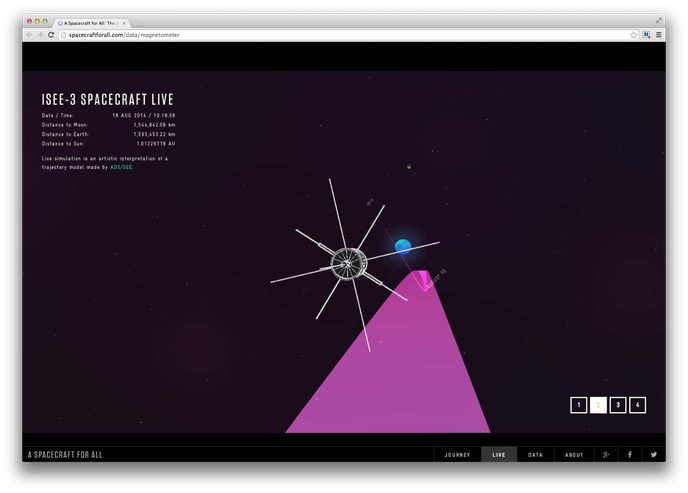This screenshot has width=688, height=493.
Task: Reload the page in the browser
Action: pyautogui.click(x=51, y=35)
